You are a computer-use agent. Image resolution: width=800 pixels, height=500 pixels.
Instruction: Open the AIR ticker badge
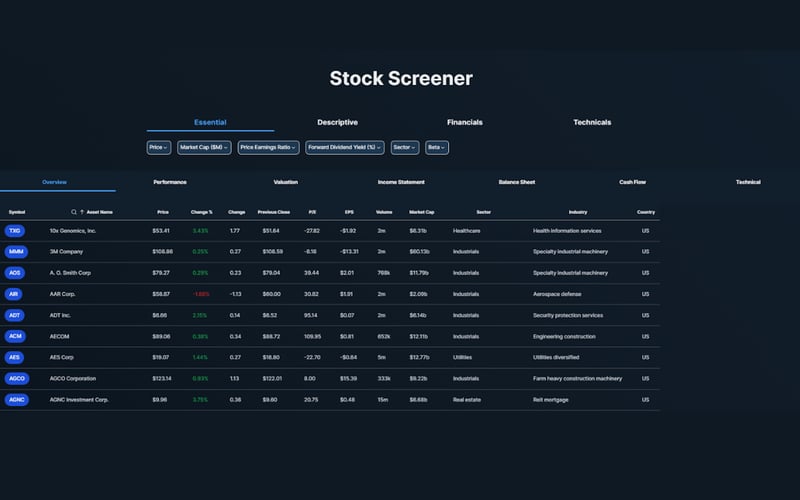click(x=13, y=294)
